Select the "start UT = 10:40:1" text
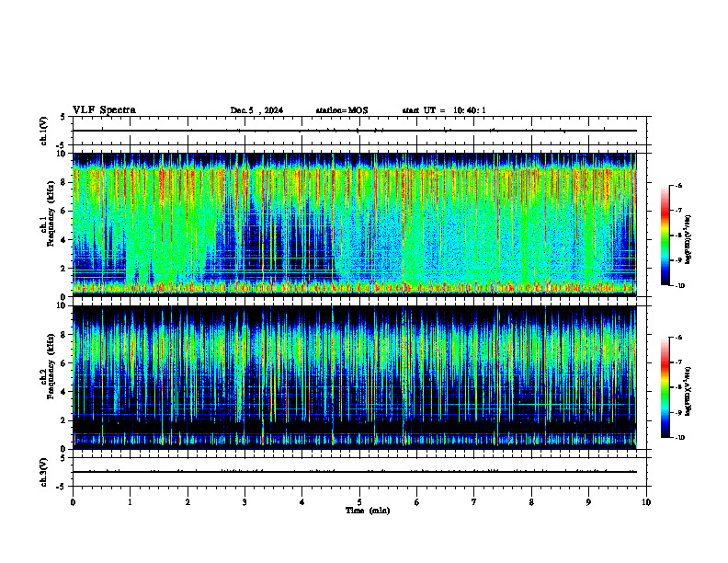The width and height of the screenshot is (728, 563). 444,110
